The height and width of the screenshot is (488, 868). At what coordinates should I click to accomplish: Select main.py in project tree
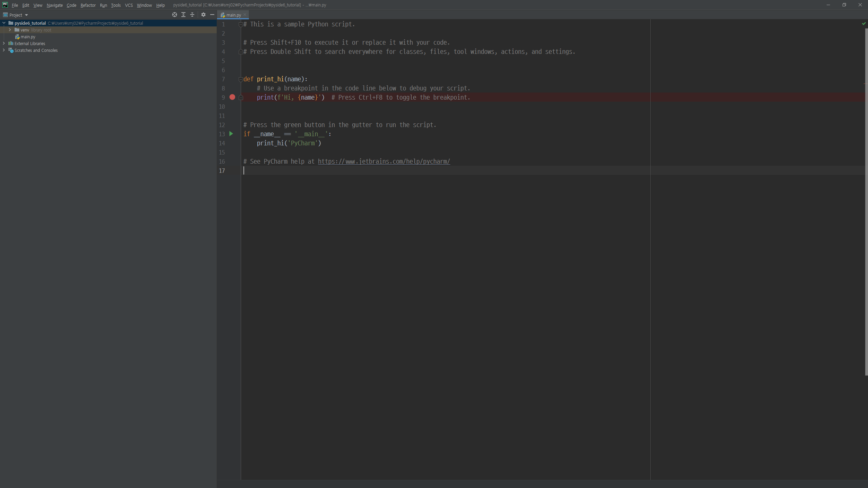[28, 37]
